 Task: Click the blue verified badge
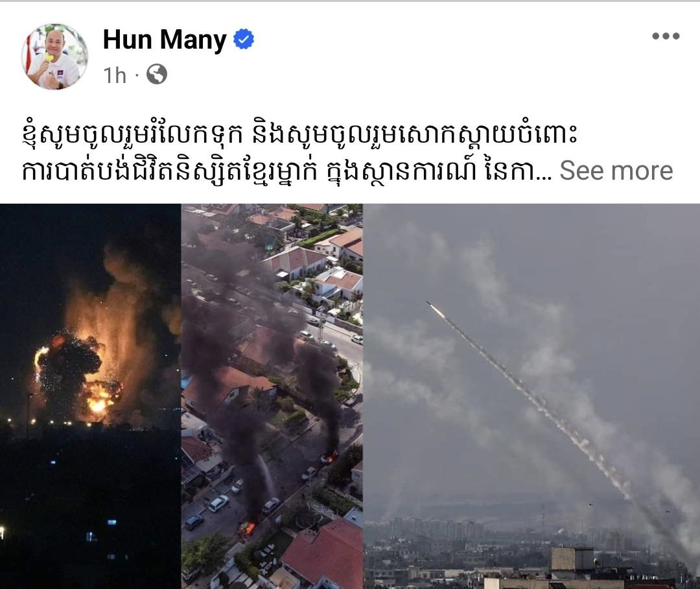tap(244, 40)
